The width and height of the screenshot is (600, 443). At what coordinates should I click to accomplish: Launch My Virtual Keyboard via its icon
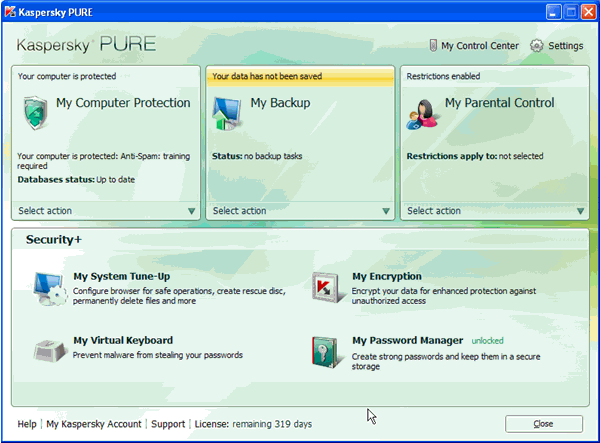[48, 351]
